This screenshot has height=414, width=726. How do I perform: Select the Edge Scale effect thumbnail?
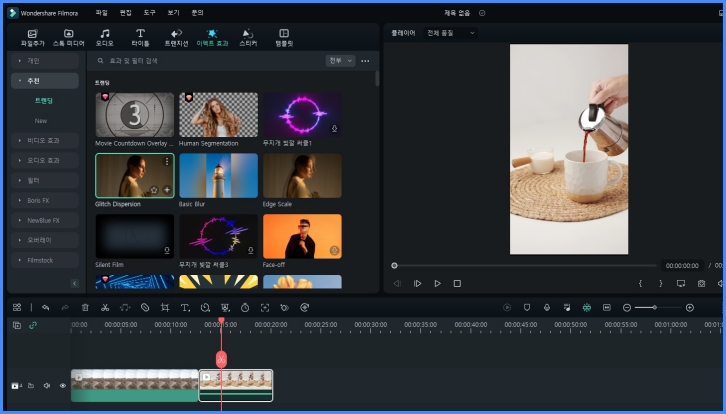[302, 176]
